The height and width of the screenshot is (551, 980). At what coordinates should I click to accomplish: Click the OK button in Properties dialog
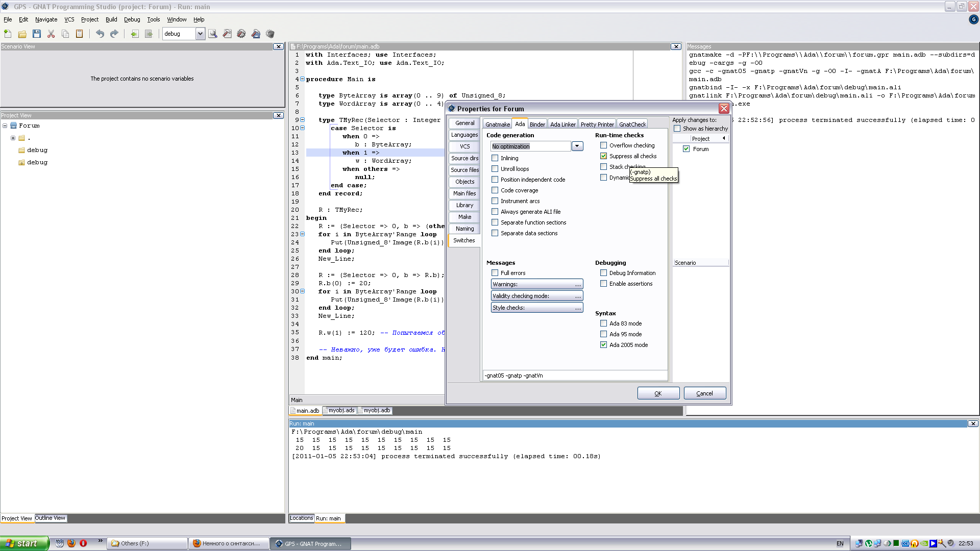pos(658,393)
